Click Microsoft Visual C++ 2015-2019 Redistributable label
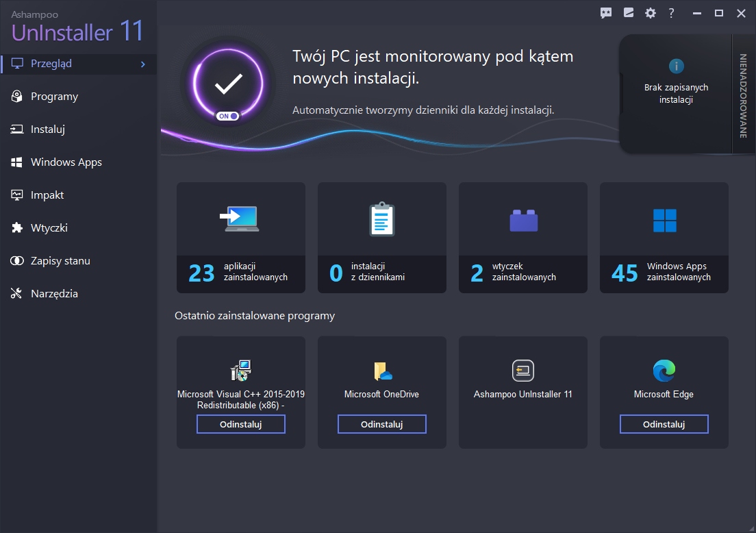 pos(240,399)
